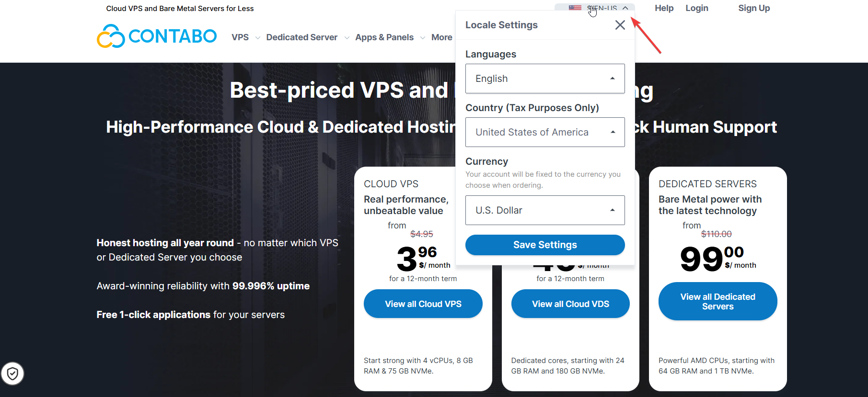Expand the Dedicated Server menu chevron
The image size is (868, 397).
pos(347,38)
